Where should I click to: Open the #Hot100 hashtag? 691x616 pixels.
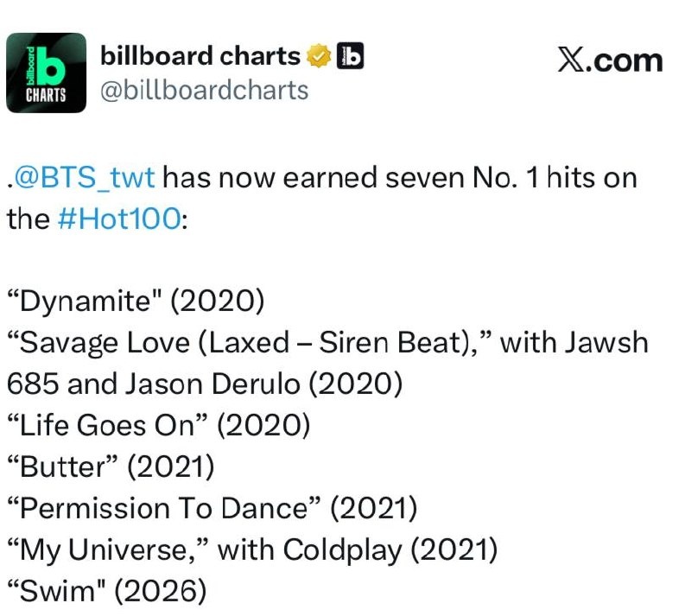click(119, 219)
